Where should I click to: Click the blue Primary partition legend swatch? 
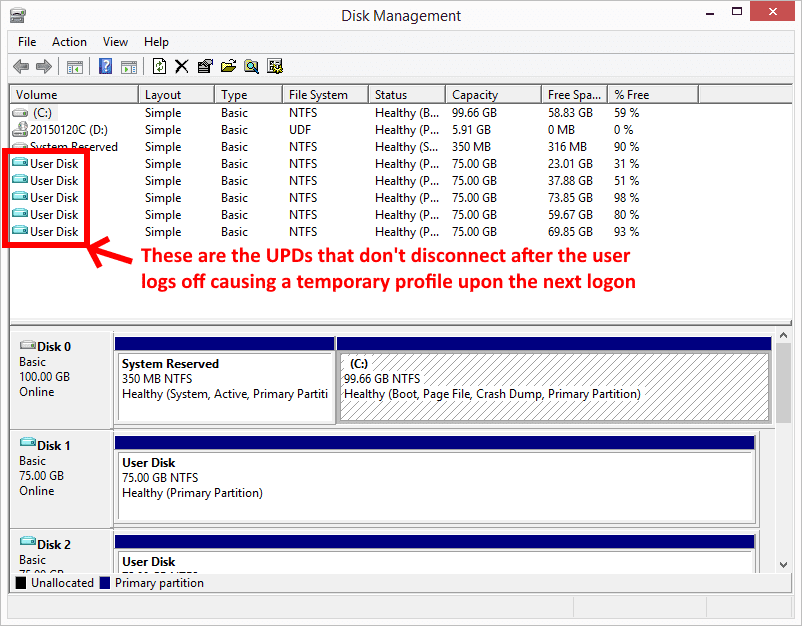click(x=105, y=583)
